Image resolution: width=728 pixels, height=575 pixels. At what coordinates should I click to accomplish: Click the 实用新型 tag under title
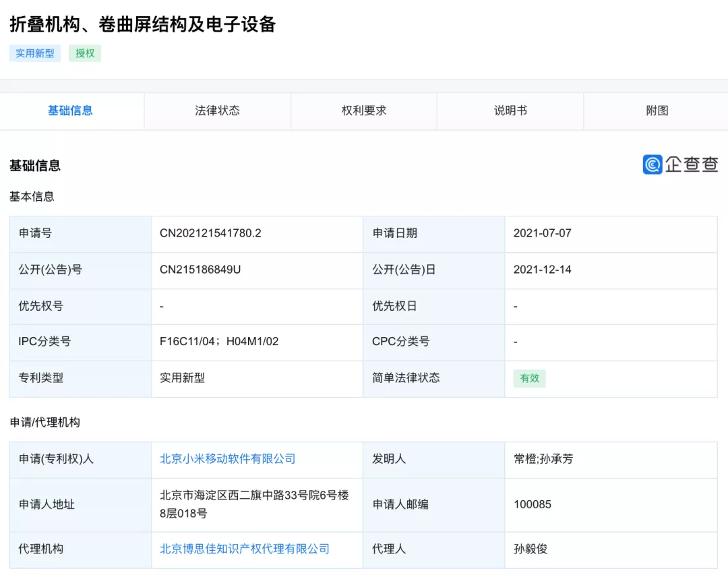click(x=35, y=53)
